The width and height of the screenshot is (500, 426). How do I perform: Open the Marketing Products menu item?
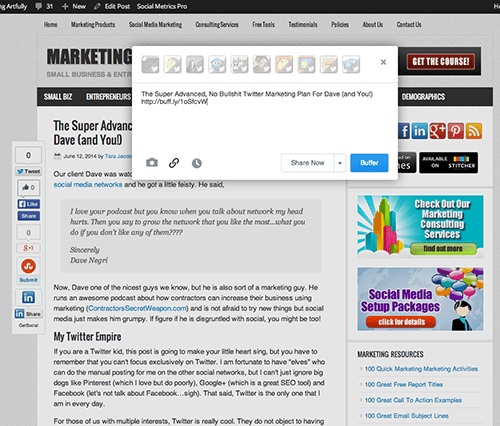pos(93,25)
